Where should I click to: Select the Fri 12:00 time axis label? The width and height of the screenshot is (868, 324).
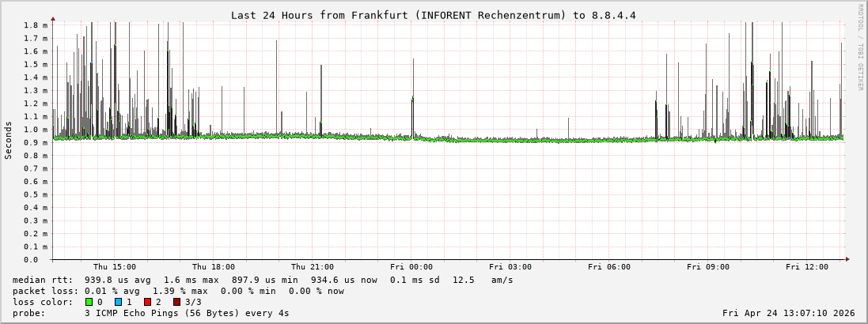point(806,267)
